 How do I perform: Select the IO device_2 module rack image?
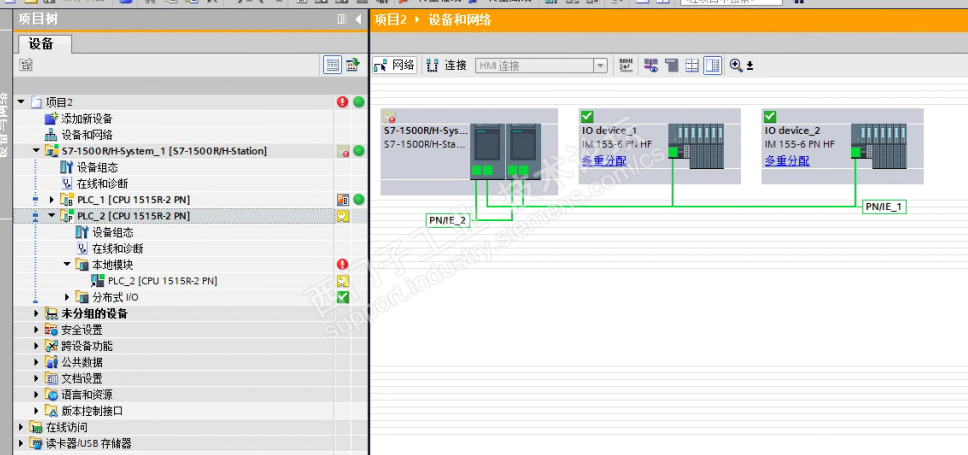[879, 146]
